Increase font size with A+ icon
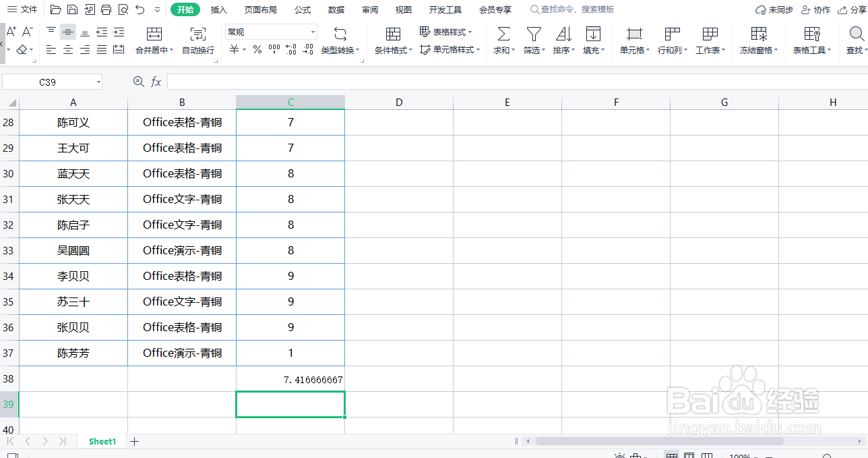The image size is (868, 458). point(11,32)
